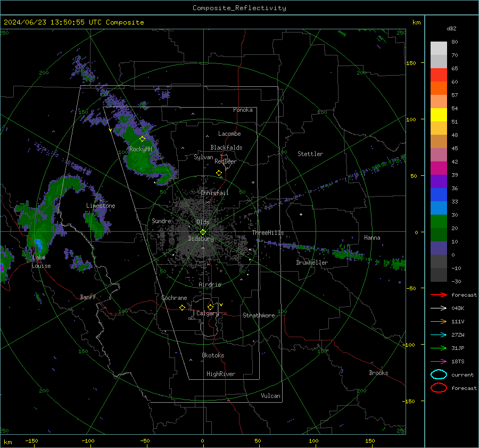479x448 pixels.
Task: Click the Ponoka city label
Action: pyautogui.click(x=243, y=110)
